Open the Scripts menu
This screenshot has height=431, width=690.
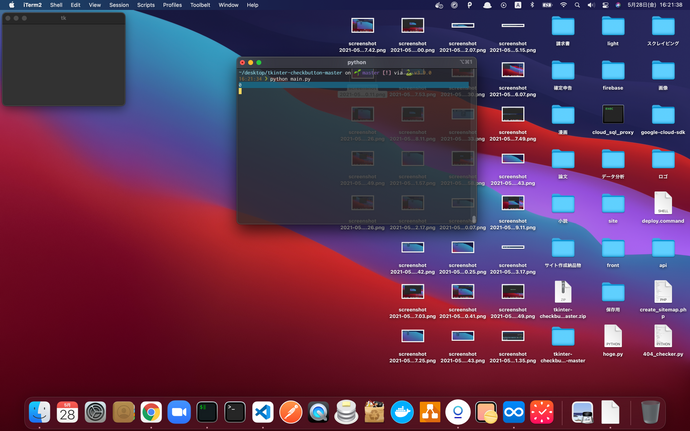146,5
